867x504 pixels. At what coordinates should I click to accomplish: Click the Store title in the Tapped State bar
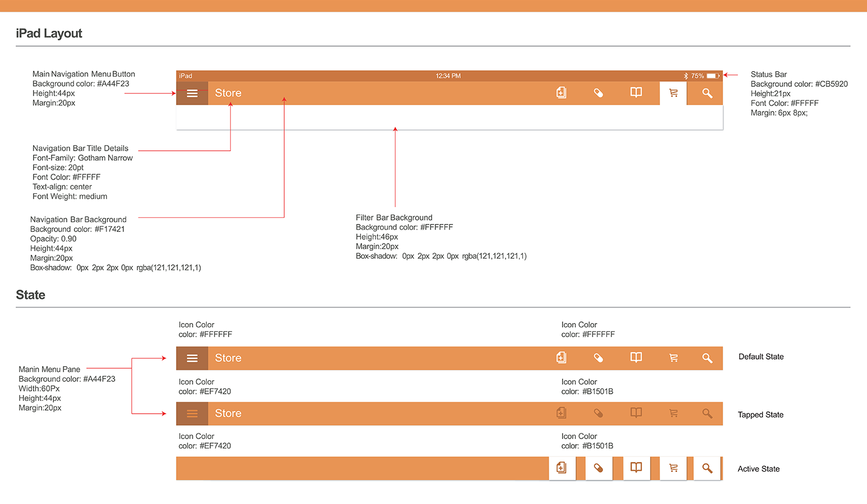point(228,413)
